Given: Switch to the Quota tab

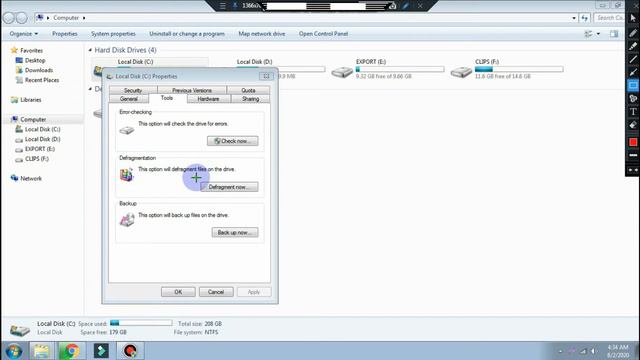Looking at the screenshot, I should point(248,90).
